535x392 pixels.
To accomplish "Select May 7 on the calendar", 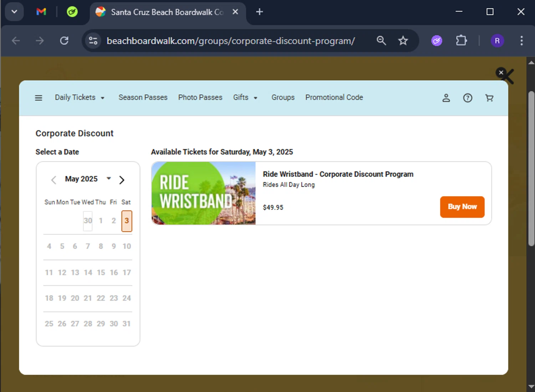I will click(88, 246).
